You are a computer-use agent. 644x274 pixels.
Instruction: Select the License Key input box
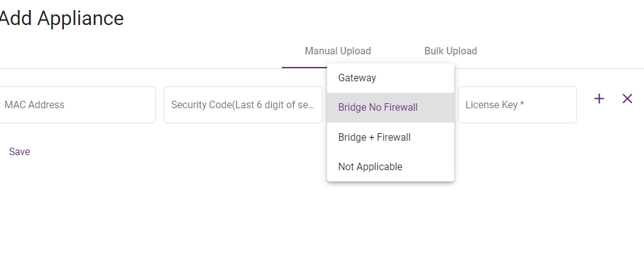[517, 105]
